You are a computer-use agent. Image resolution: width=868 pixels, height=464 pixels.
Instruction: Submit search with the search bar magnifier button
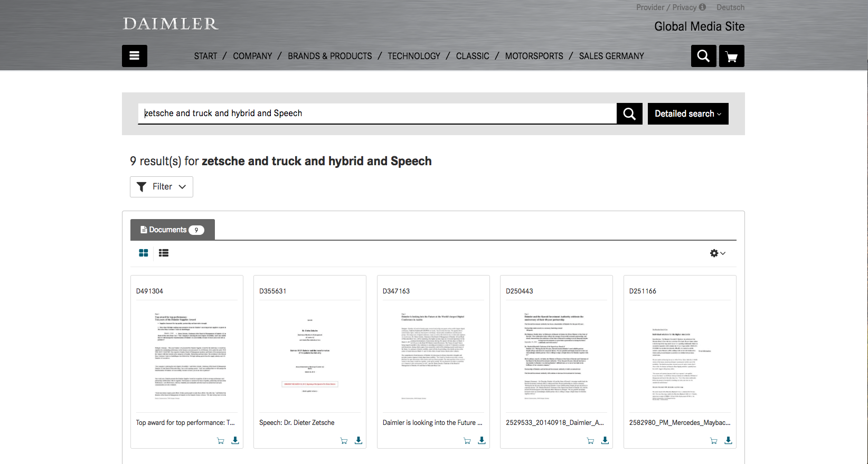(x=629, y=113)
